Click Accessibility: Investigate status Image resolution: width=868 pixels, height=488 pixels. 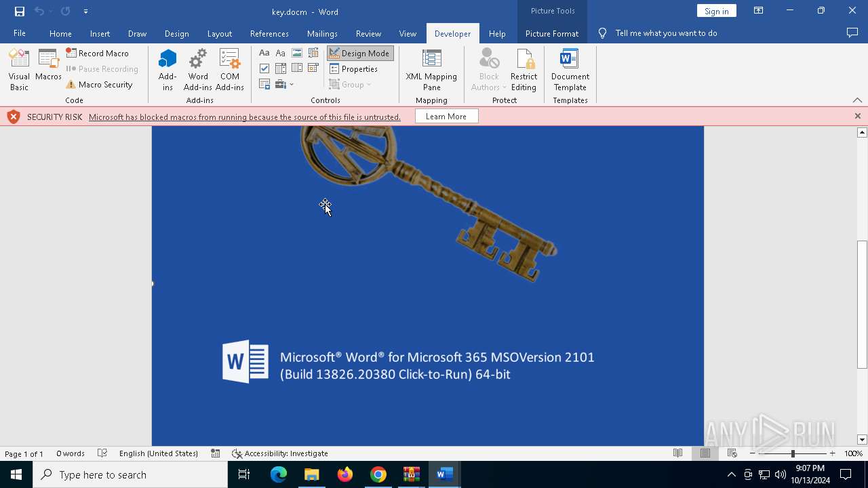coord(279,453)
